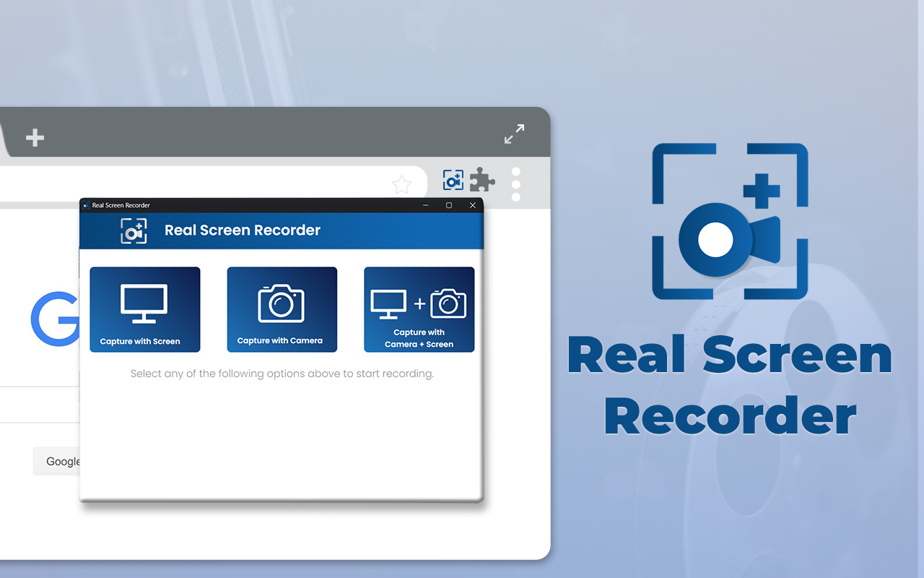Click the diagonal expand arrows on the browser
Viewport: 924px width, 578px height.
pos(514,134)
